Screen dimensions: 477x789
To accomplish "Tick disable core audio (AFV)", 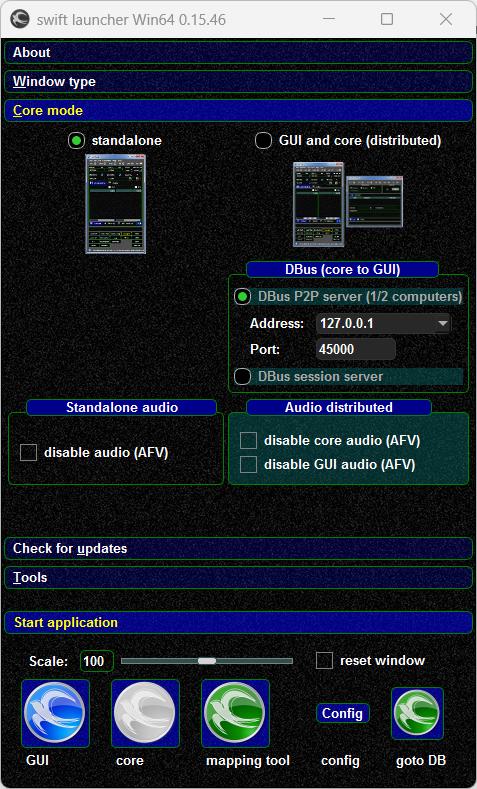I will (x=248, y=440).
